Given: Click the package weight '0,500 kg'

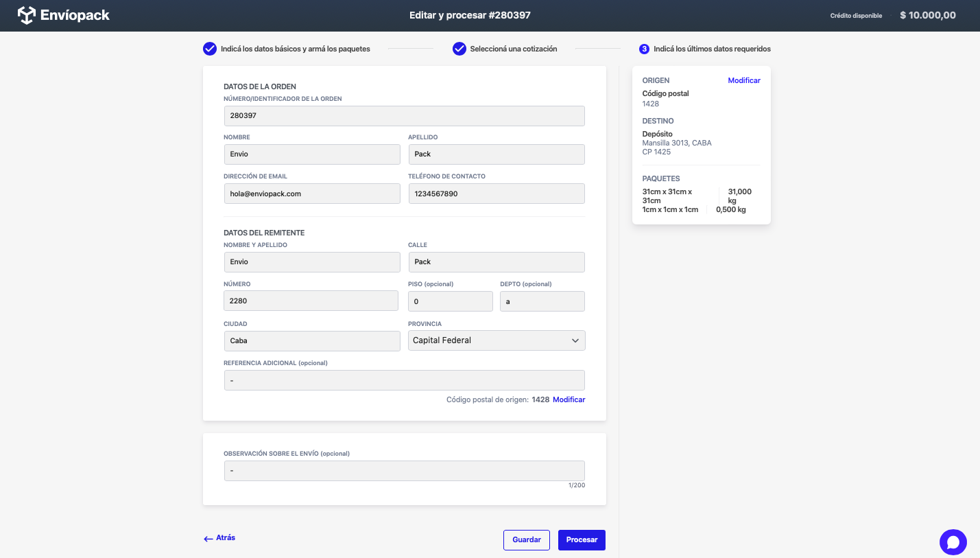Looking at the screenshot, I should pos(730,209).
